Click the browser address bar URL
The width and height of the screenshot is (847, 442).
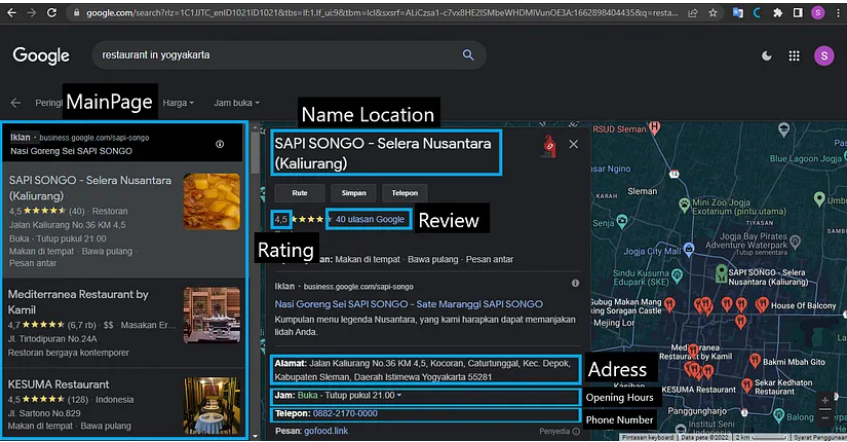point(381,13)
